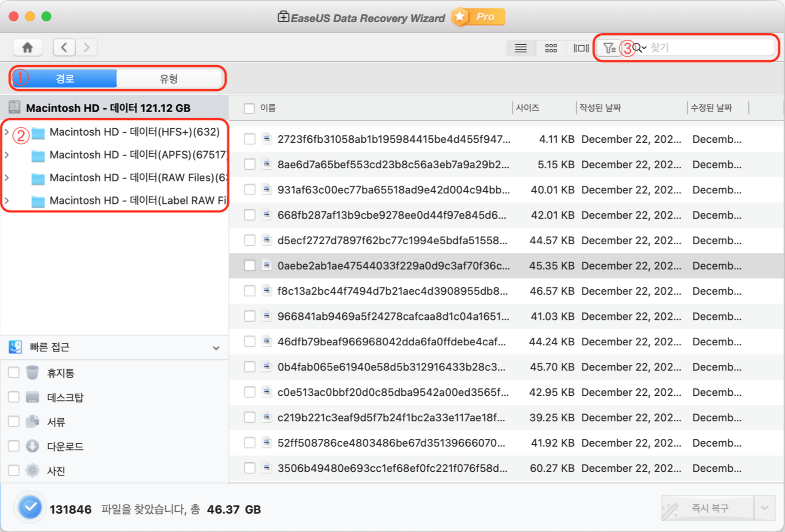Image resolution: width=785 pixels, height=532 pixels.
Task: Check the box for file 2723f6fb31058...
Action: [x=250, y=139]
